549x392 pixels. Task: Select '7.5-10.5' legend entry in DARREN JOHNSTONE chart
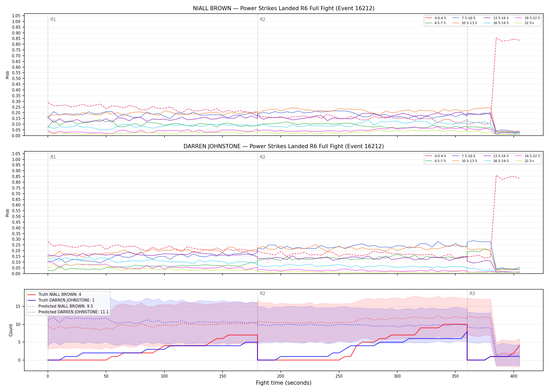point(464,156)
